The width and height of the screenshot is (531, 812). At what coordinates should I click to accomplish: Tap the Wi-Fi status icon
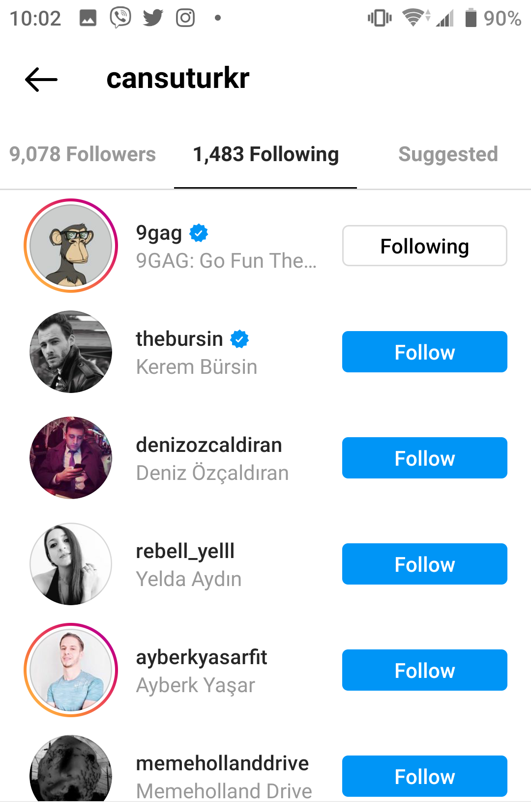click(414, 18)
